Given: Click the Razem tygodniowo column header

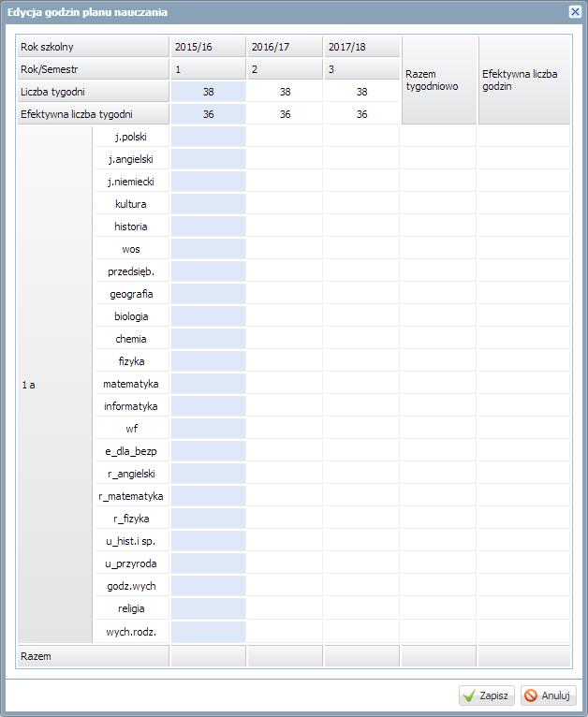Looking at the screenshot, I should (439, 80).
